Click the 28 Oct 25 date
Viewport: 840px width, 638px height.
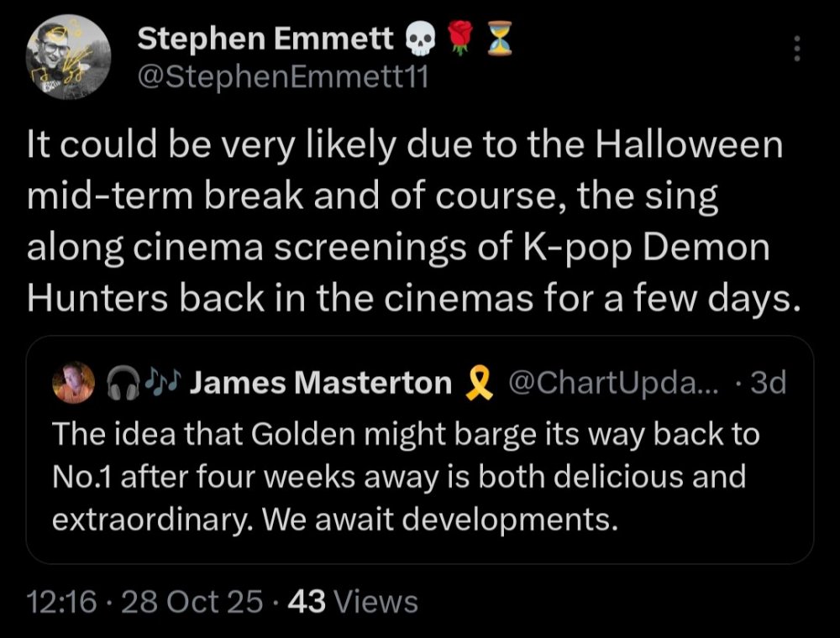tap(192, 602)
